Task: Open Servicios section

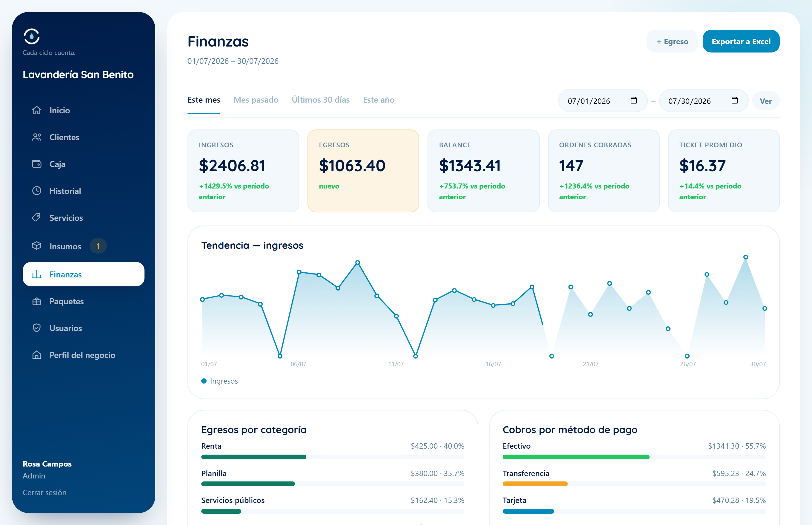Action: (84, 217)
